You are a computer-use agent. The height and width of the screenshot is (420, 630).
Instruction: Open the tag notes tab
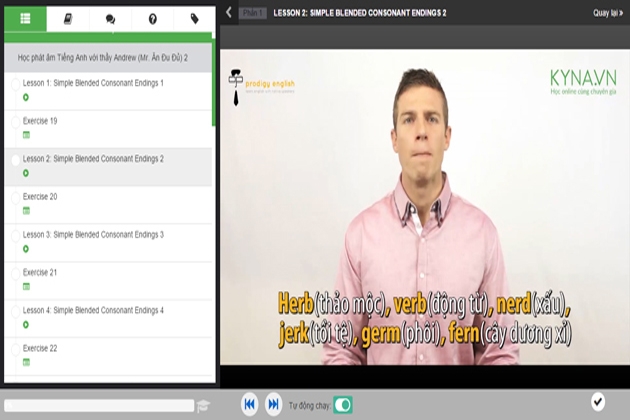click(x=194, y=18)
